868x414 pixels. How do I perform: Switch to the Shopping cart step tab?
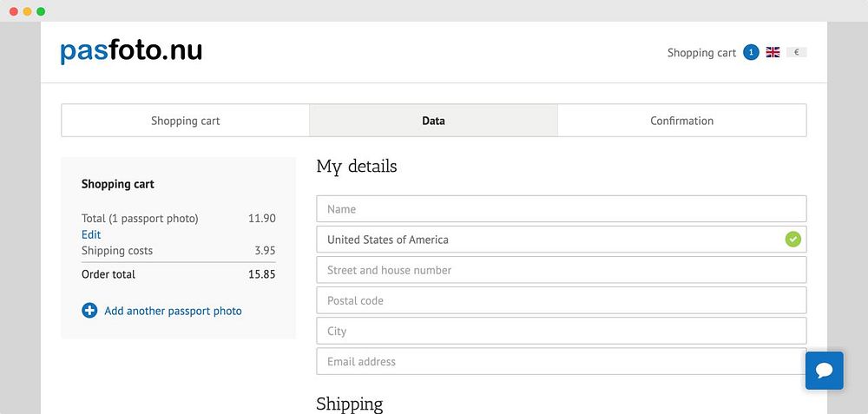185,121
